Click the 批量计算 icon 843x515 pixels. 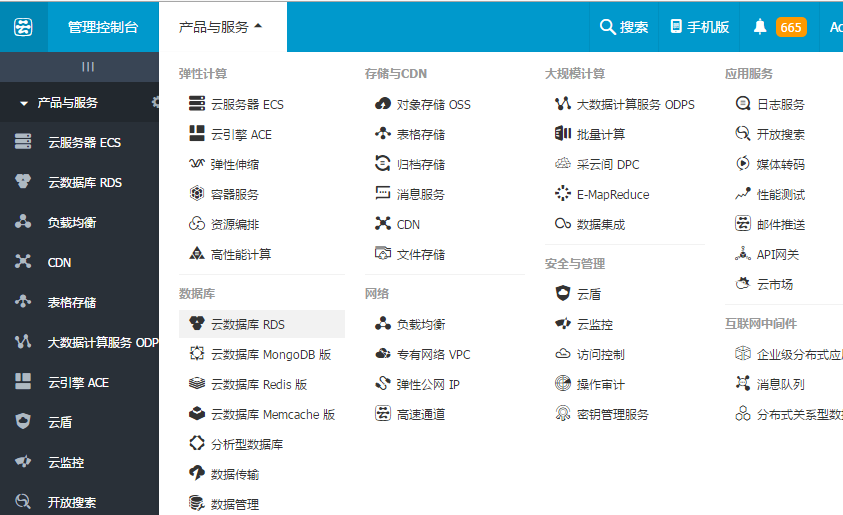coord(563,133)
